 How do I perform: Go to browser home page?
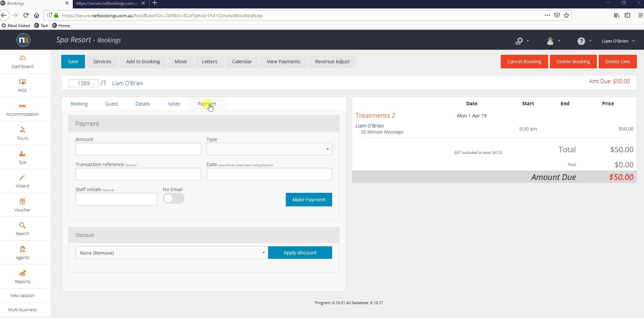pyautogui.click(x=37, y=15)
